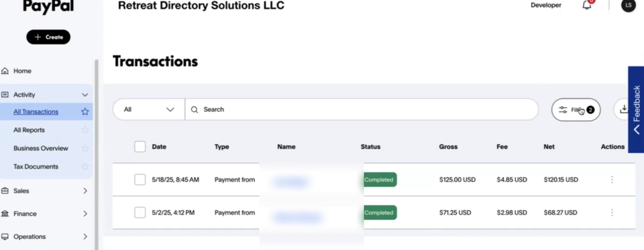Open the Finance menu item
Viewport: 644px width, 250px height.
pyautogui.click(x=25, y=214)
